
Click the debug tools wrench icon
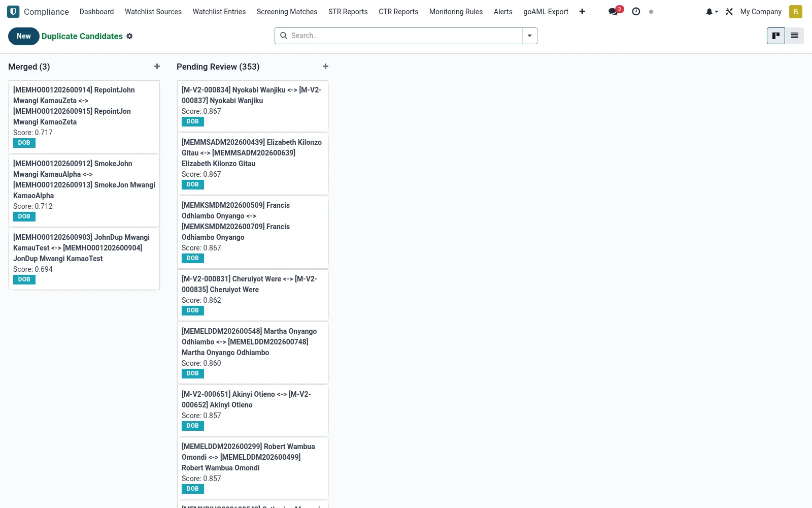point(729,12)
